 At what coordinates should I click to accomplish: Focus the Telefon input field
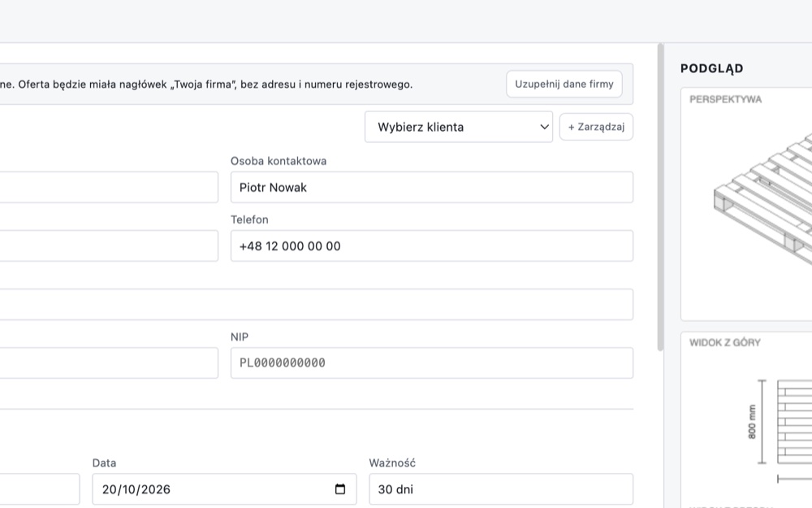click(x=431, y=245)
